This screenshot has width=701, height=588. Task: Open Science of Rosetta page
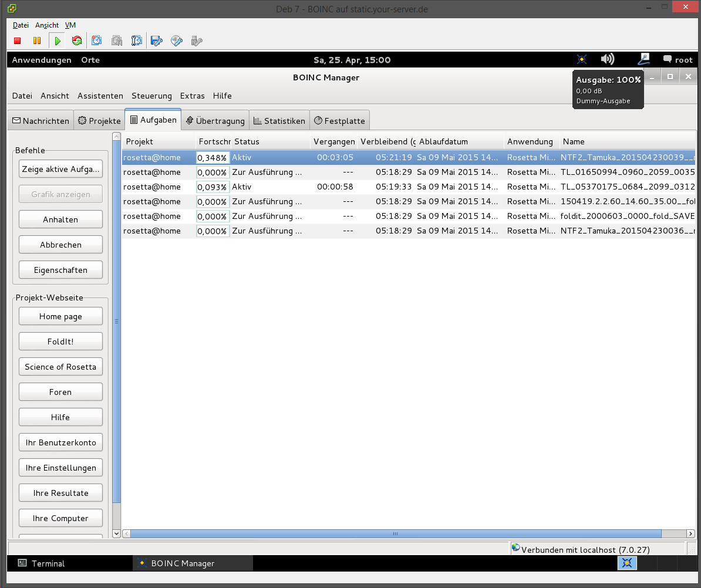(x=61, y=367)
